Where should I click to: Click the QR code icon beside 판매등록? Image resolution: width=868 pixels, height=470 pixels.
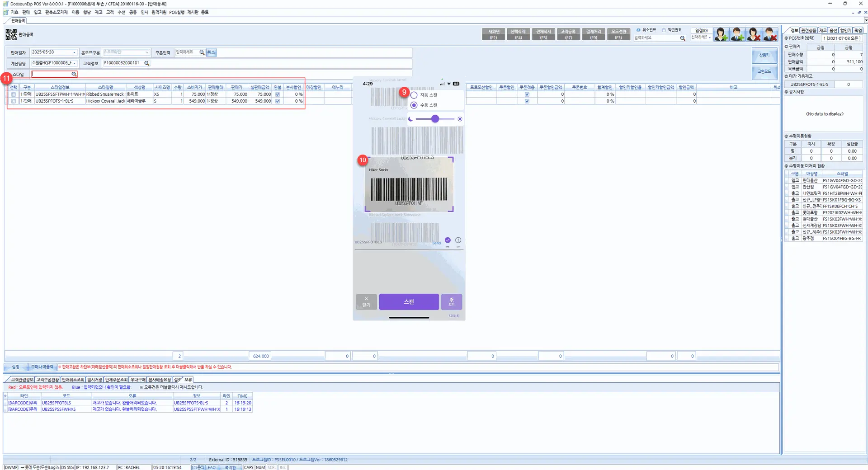11,34
